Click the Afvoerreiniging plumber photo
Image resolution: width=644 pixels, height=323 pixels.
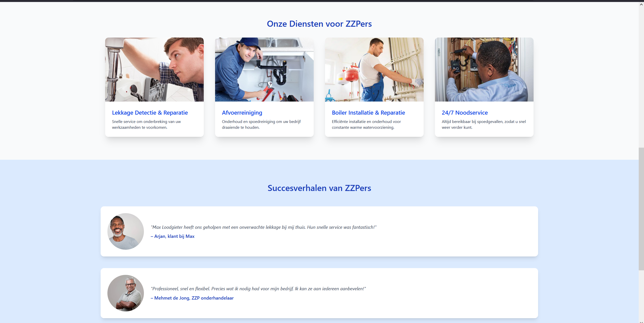(264, 70)
